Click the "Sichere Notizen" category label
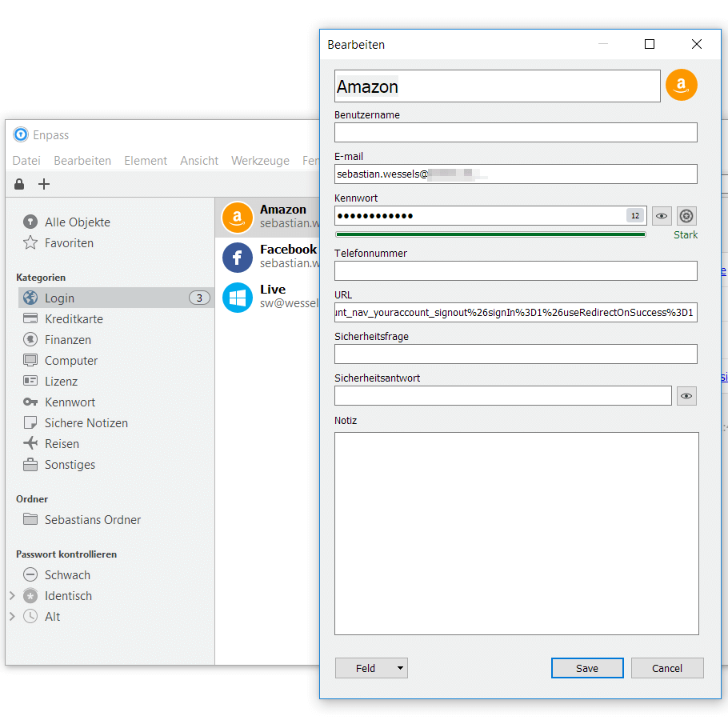Viewport: 728px width, 728px height. [86, 423]
